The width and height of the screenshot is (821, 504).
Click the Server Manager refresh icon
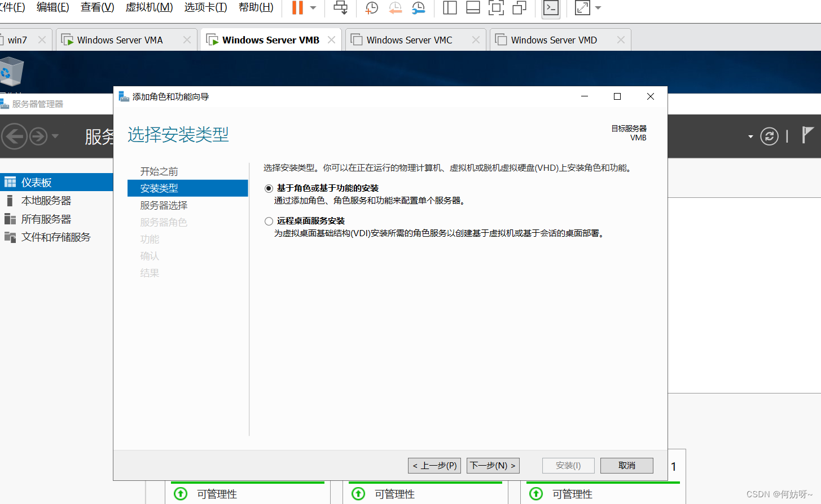tap(769, 136)
